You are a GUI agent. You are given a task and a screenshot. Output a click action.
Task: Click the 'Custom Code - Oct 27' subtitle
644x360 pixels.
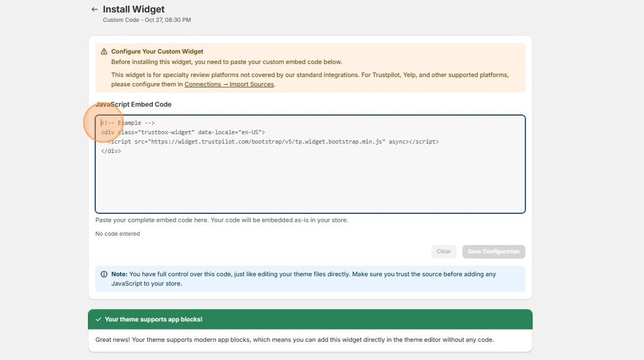[x=146, y=20]
